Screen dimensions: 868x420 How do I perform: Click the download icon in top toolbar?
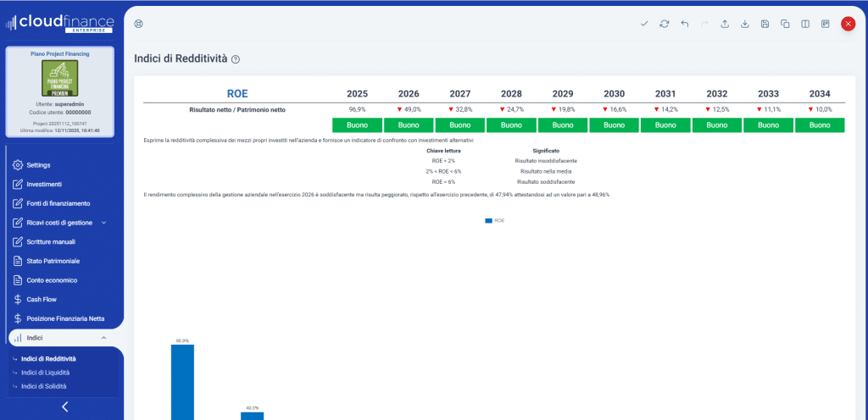pos(745,24)
